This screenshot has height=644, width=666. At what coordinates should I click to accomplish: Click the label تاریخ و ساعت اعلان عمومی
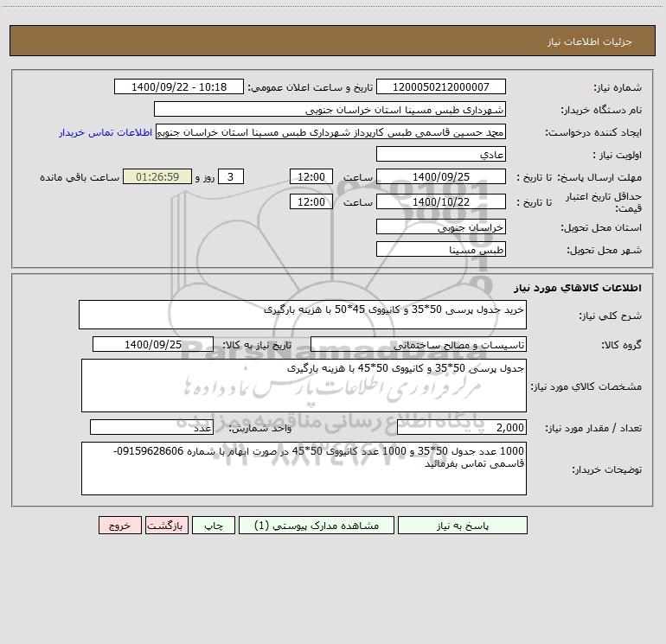(x=311, y=88)
